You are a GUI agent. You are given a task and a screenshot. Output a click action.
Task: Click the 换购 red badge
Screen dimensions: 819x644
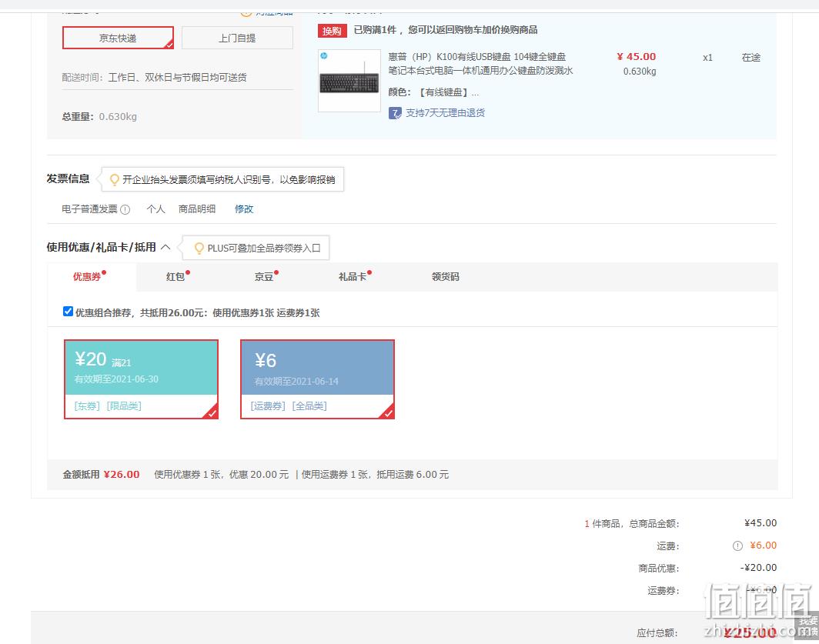(333, 31)
